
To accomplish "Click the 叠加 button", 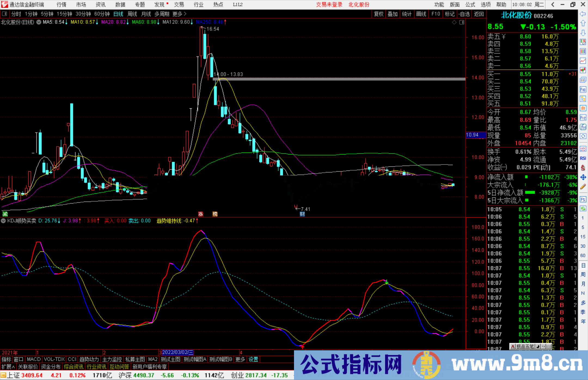I will pyautogui.click(x=393, y=14).
